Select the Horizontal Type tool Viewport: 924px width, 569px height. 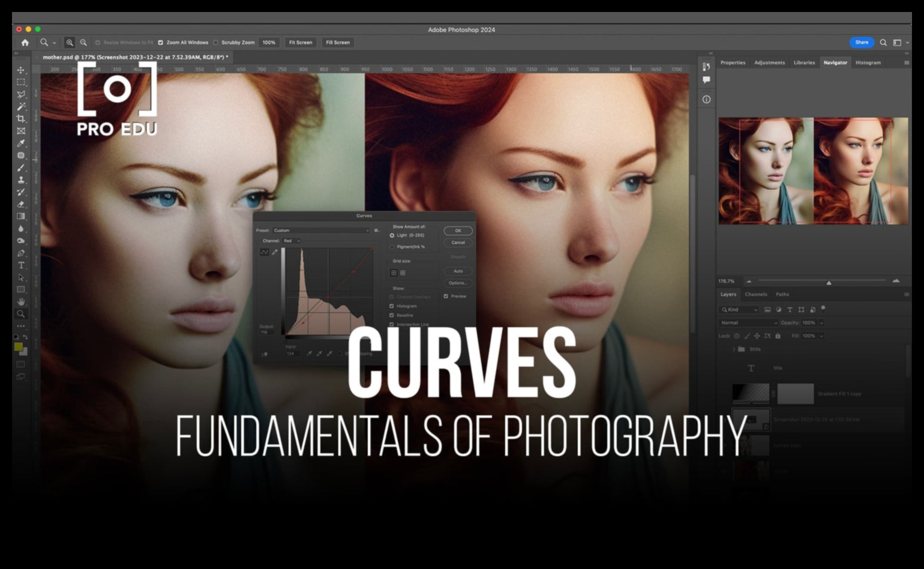coord(21,265)
